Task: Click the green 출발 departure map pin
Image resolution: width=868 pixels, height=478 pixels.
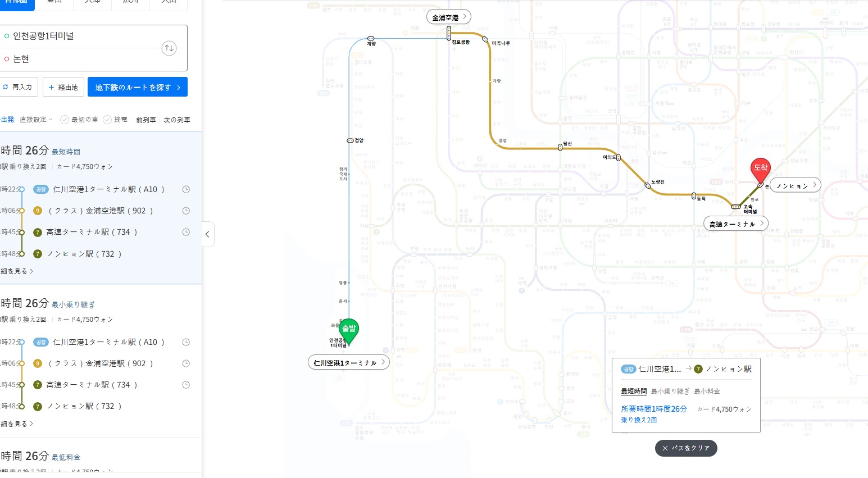Action: click(x=349, y=330)
